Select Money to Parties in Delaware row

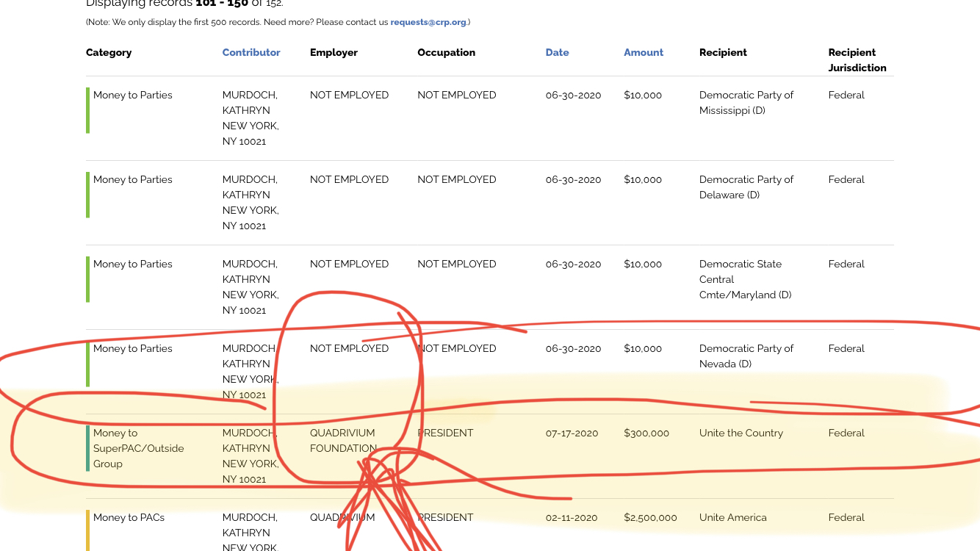[132, 179]
